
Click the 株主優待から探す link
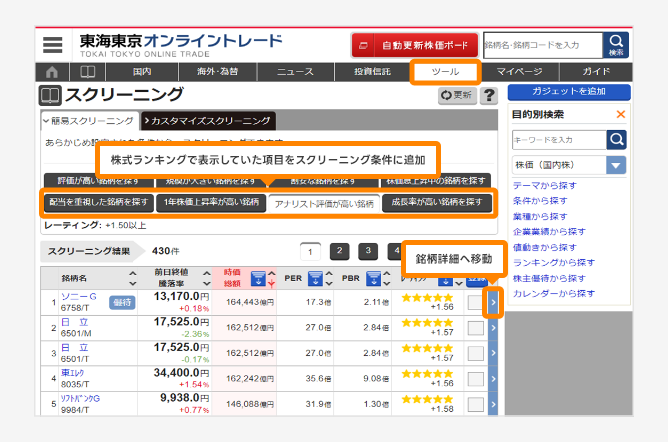(x=549, y=278)
